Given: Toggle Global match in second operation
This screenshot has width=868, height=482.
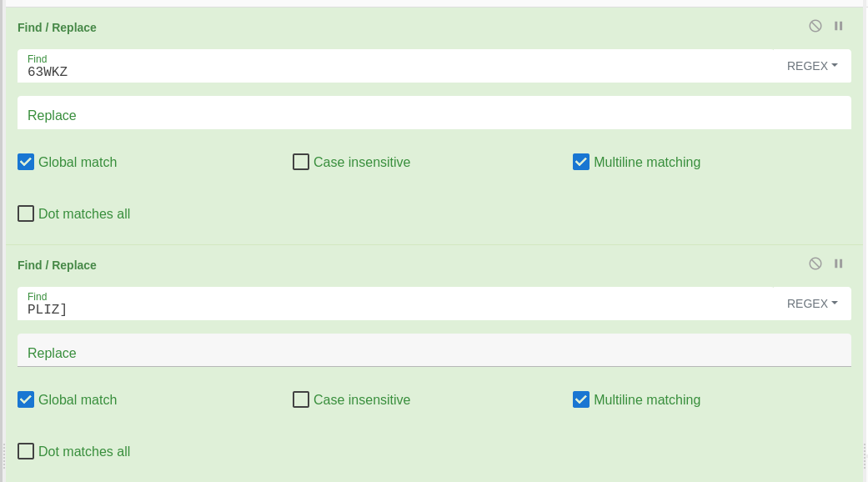Looking at the screenshot, I should (26, 399).
